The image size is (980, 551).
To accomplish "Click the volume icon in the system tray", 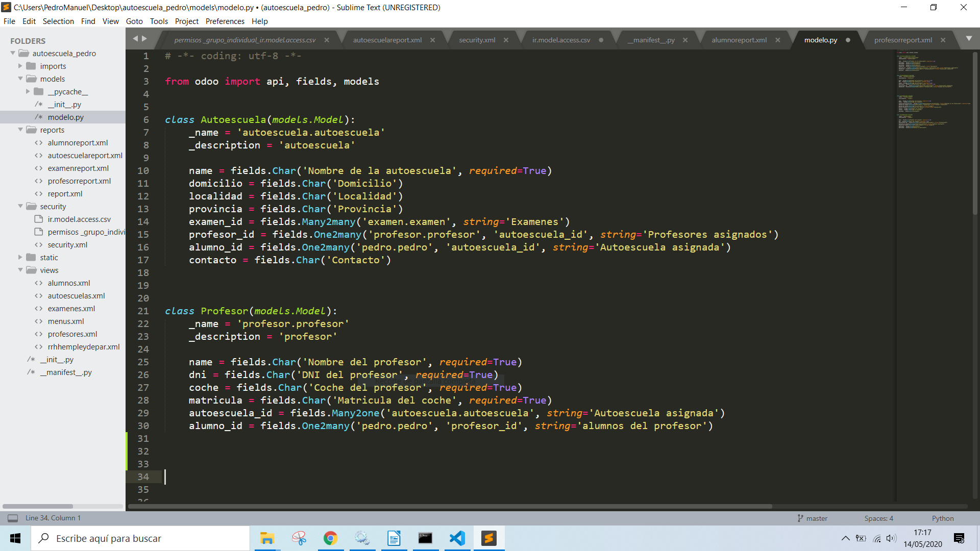I will [891, 538].
